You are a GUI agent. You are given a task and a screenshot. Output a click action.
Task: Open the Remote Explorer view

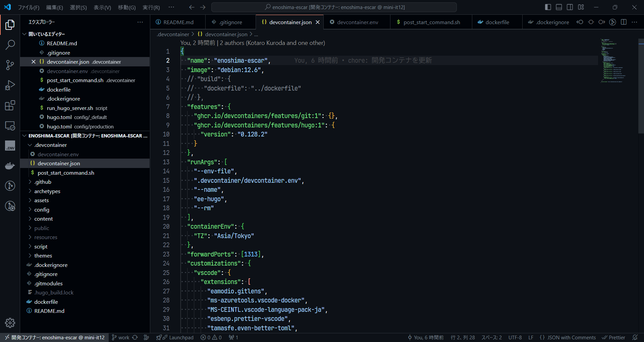click(x=10, y=126)
